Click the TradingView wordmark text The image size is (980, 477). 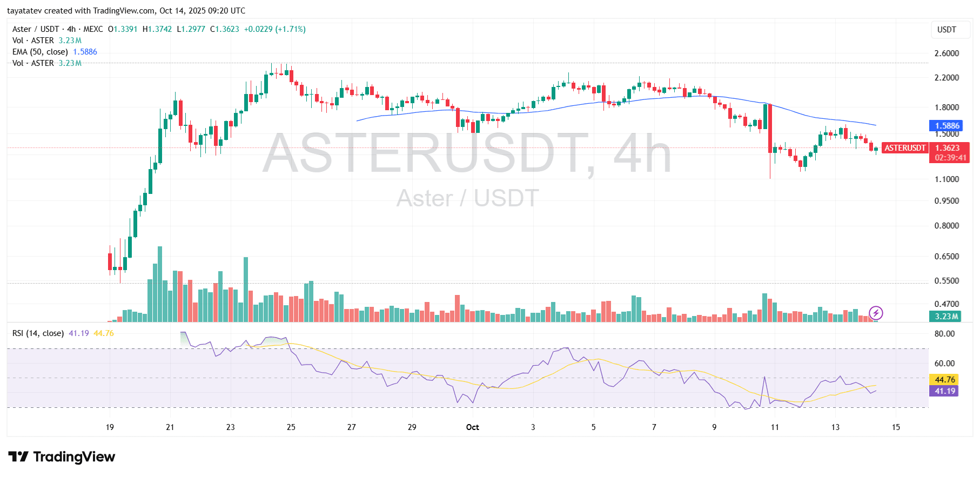(74, 457)
